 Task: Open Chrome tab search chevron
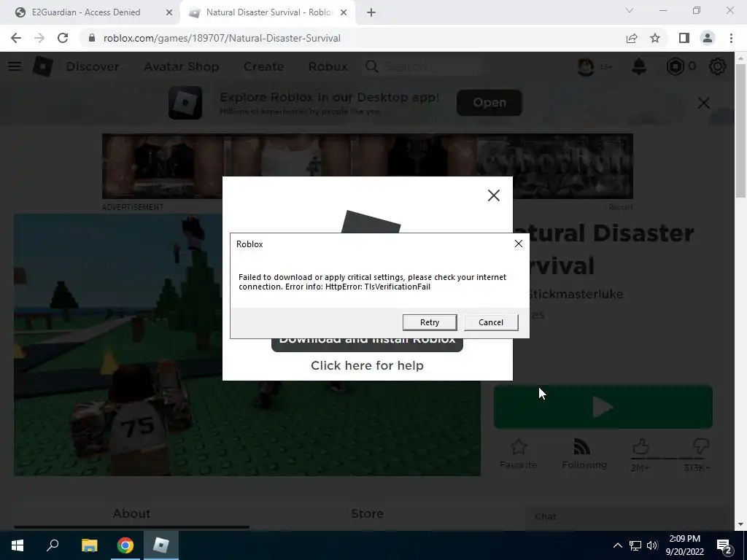(x=630, y=10)
